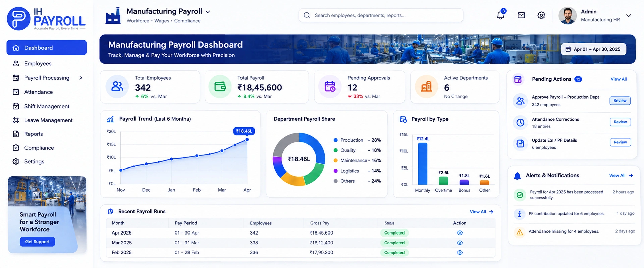Click the Maintenance orange legend dot
This screenshot has width=644, height=268.
tap(335, 161)
